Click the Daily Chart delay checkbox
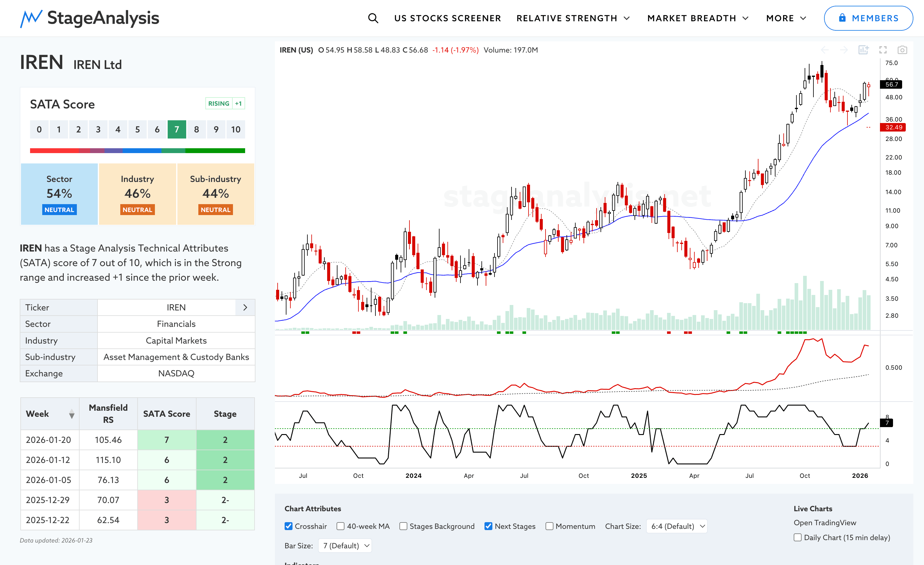Viewport: 924px width, 565px height. click(798, 537)
